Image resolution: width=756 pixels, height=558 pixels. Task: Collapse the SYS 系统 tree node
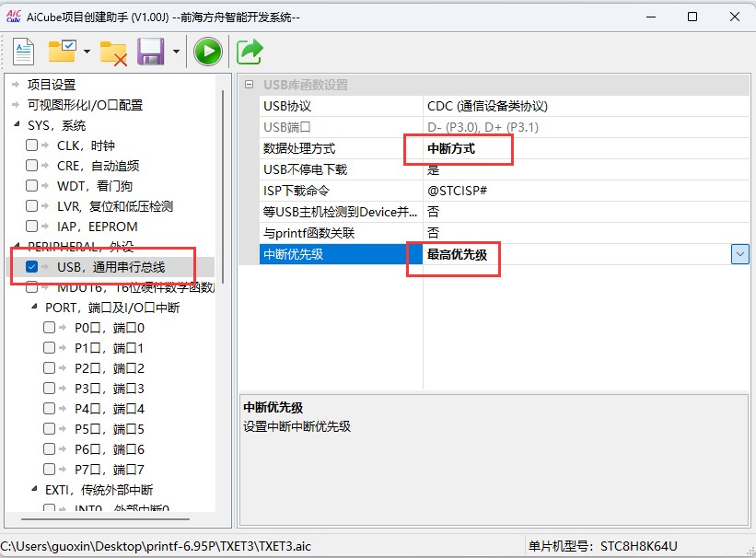pyautogui.click(x=17, y=125)
